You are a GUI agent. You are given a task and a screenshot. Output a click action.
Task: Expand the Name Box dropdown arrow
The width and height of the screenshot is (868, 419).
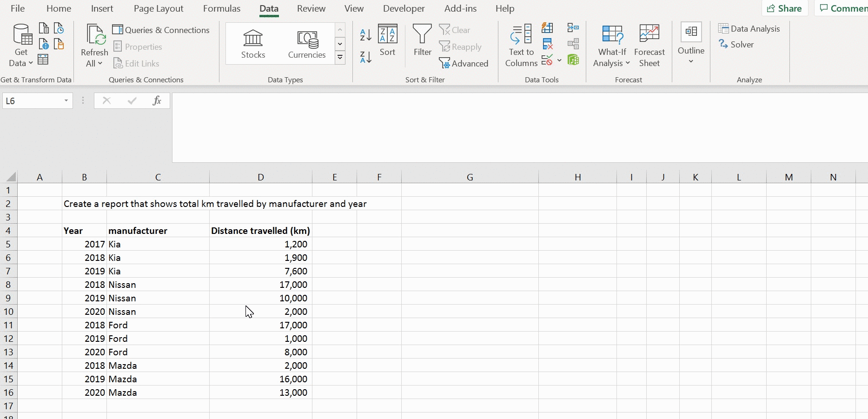(66, 101)
